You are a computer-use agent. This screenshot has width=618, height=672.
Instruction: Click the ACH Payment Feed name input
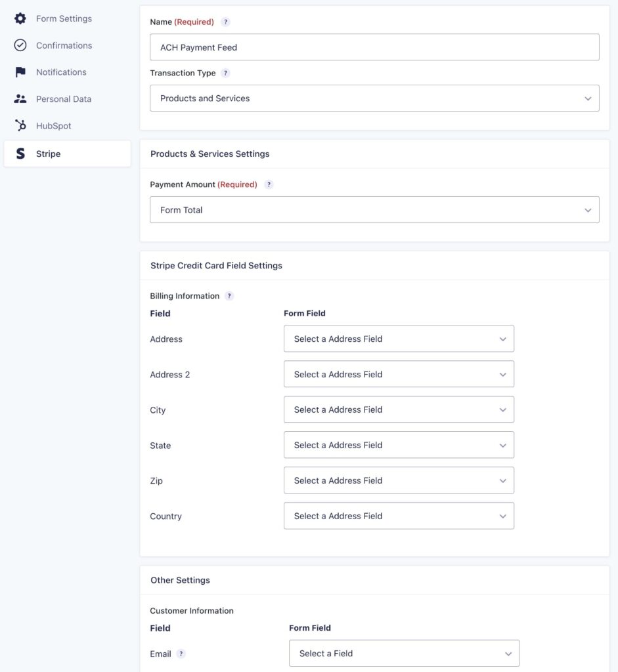[374, 47]
